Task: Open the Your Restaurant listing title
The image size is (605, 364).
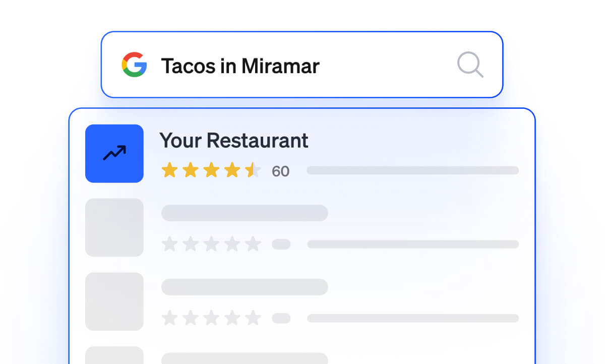Action: tap(234, 140)
